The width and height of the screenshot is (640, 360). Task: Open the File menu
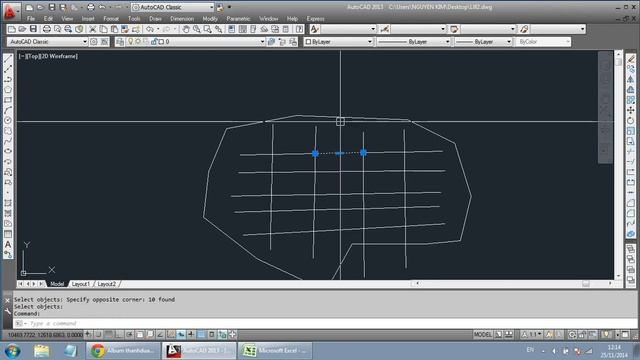click(31, 19)
